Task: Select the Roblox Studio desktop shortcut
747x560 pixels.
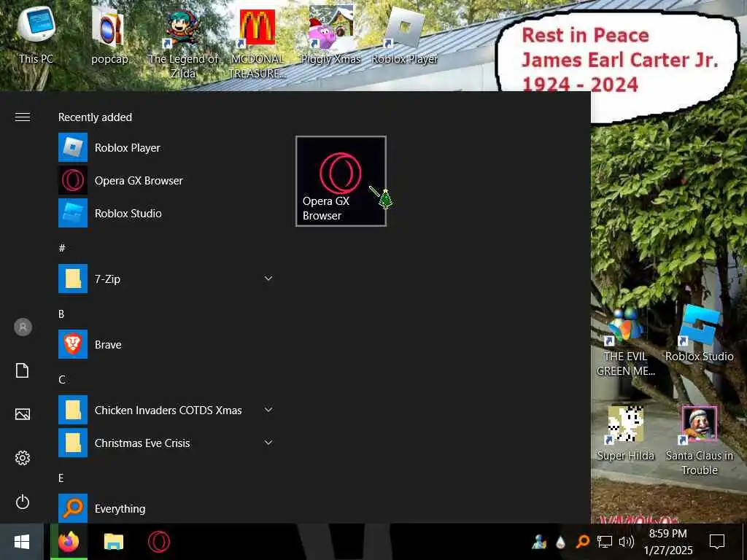Action: (x=700, y=334)
